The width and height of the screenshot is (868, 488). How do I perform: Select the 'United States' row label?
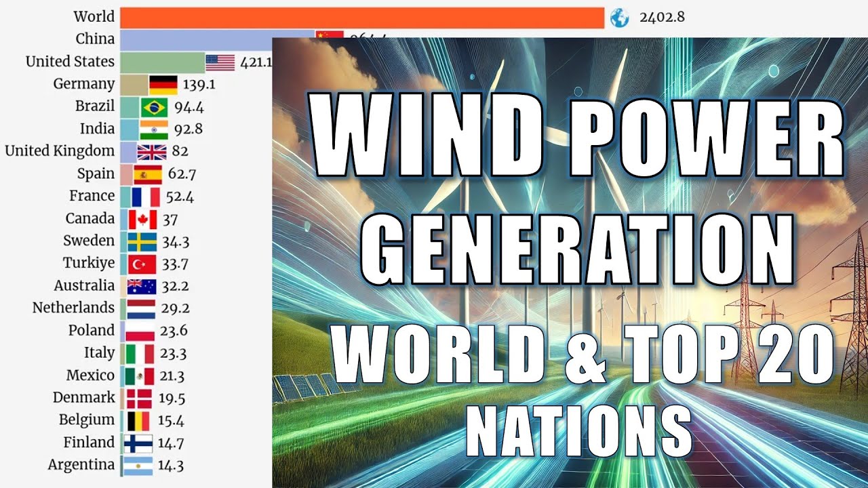point(70,62)
